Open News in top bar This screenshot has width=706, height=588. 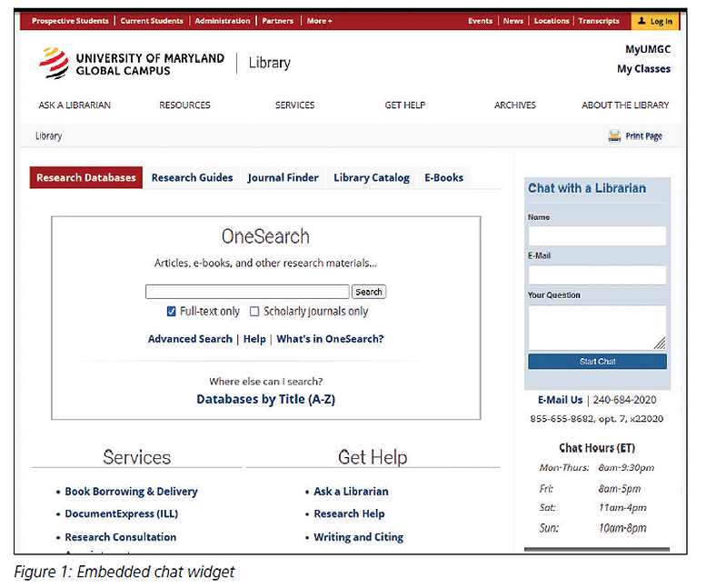click(x=512, y=21)
